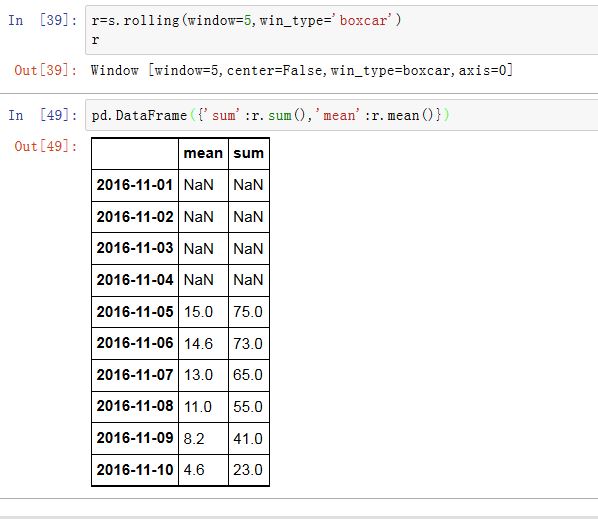The image size is (598, 519).
Task: Click the 75.0 sum value cell
Action: pyautogui.click(x=249, y=312)
